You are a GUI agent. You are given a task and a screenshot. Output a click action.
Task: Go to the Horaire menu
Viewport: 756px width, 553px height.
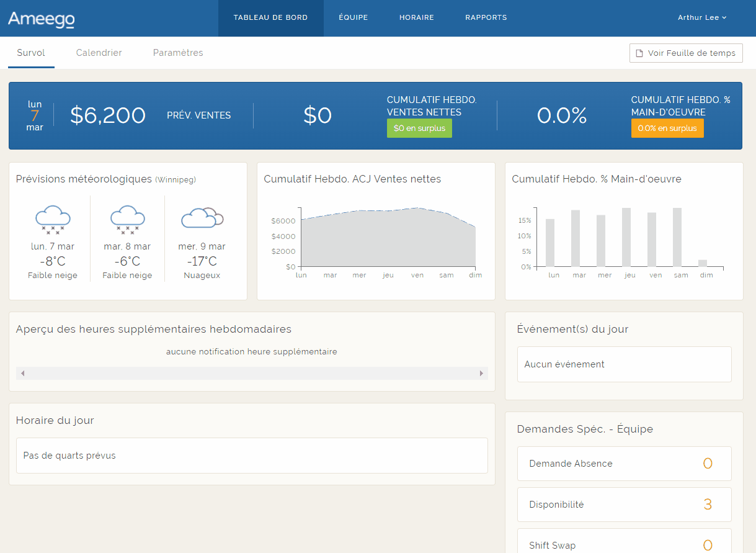[416, 17]
